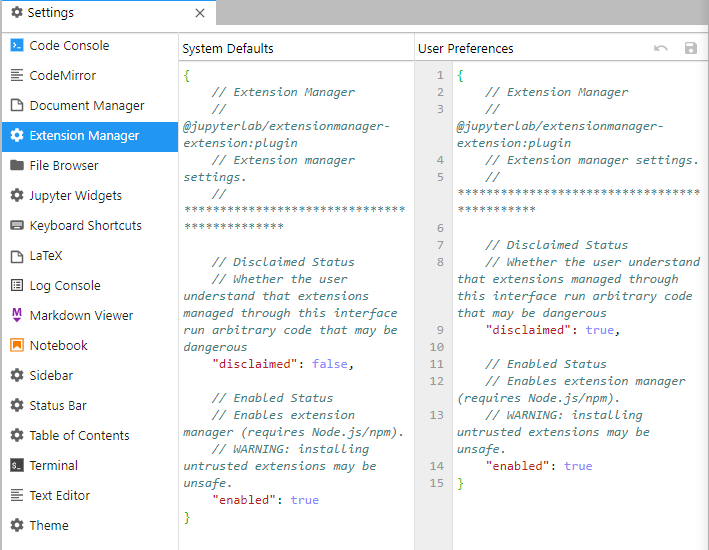Select Table of Contents settings

(x=90, y=436)
